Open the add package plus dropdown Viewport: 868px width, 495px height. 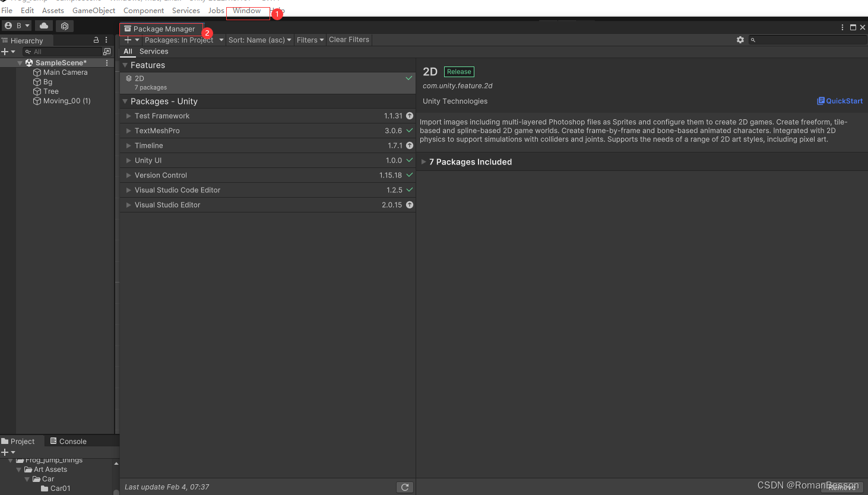[132, 40]
